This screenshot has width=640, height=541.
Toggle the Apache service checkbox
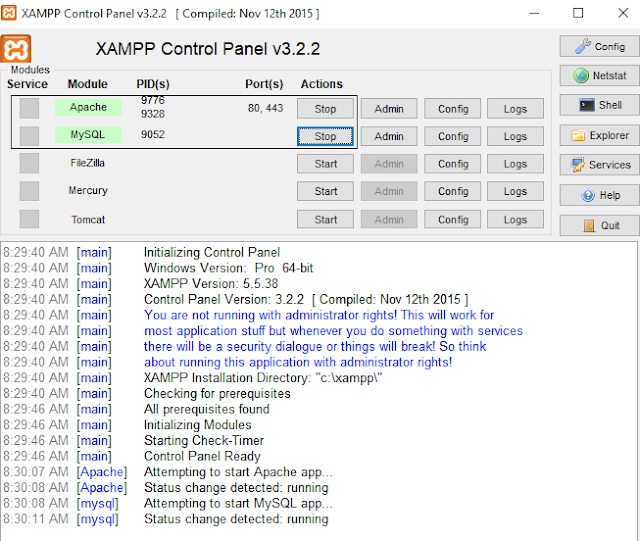[x=29, y=108]
